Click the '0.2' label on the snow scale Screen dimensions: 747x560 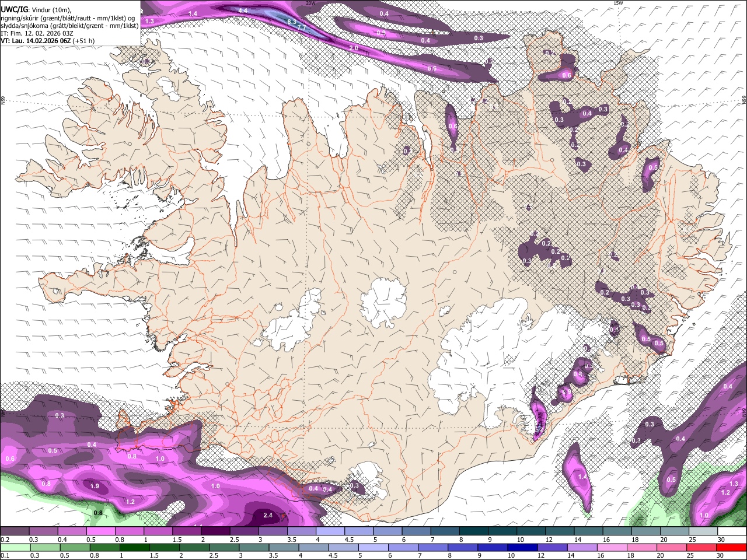click(x=5, y=540)
